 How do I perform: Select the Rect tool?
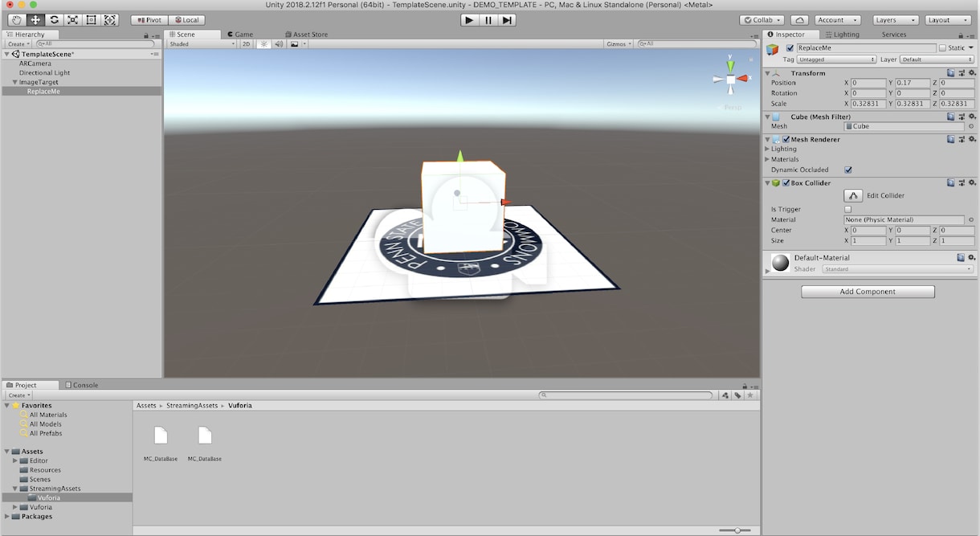[91, 20]
